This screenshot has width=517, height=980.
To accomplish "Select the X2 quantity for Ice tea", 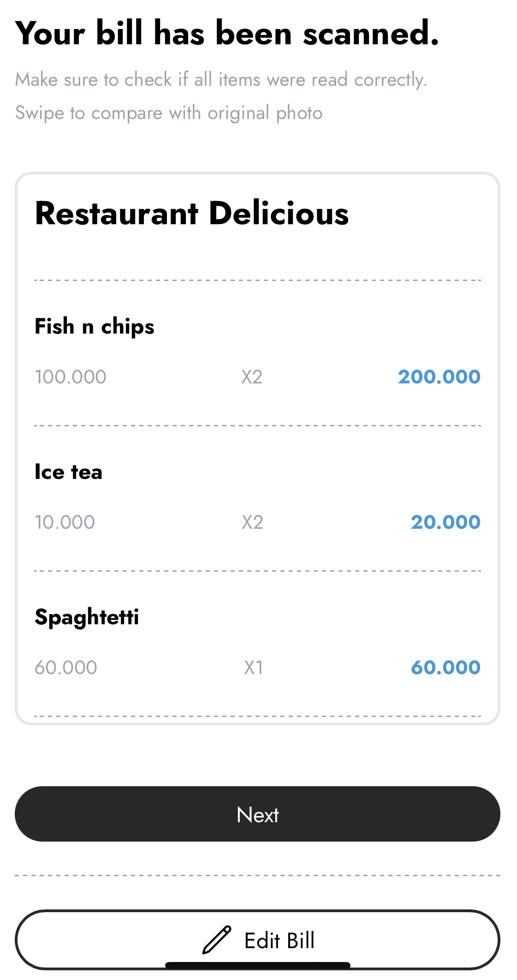I will 252,522.
